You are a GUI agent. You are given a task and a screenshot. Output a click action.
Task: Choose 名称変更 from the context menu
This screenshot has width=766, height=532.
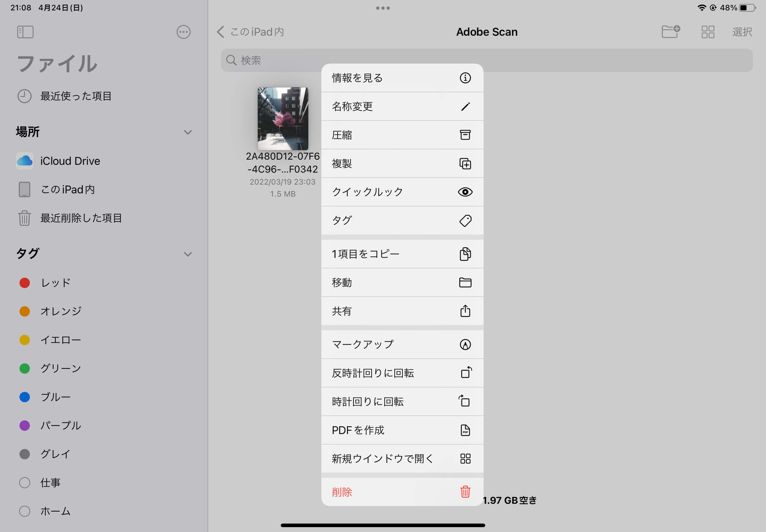402,106
